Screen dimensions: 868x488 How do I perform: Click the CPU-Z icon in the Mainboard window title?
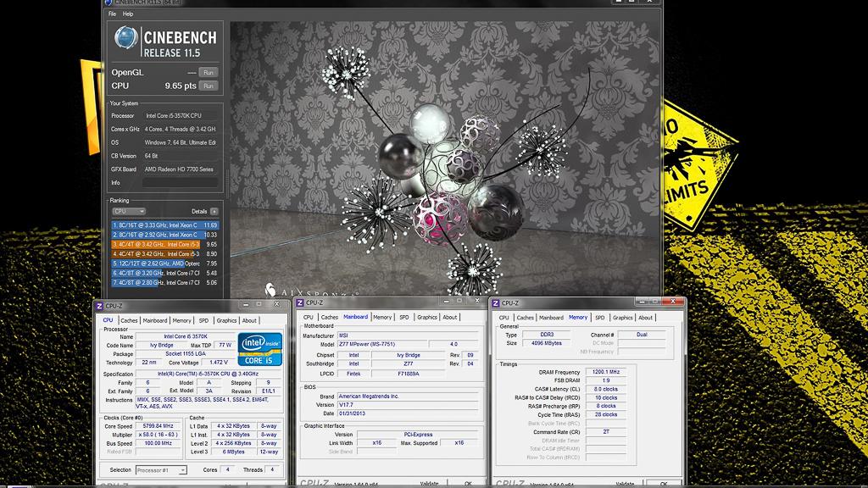pos(300,302)
